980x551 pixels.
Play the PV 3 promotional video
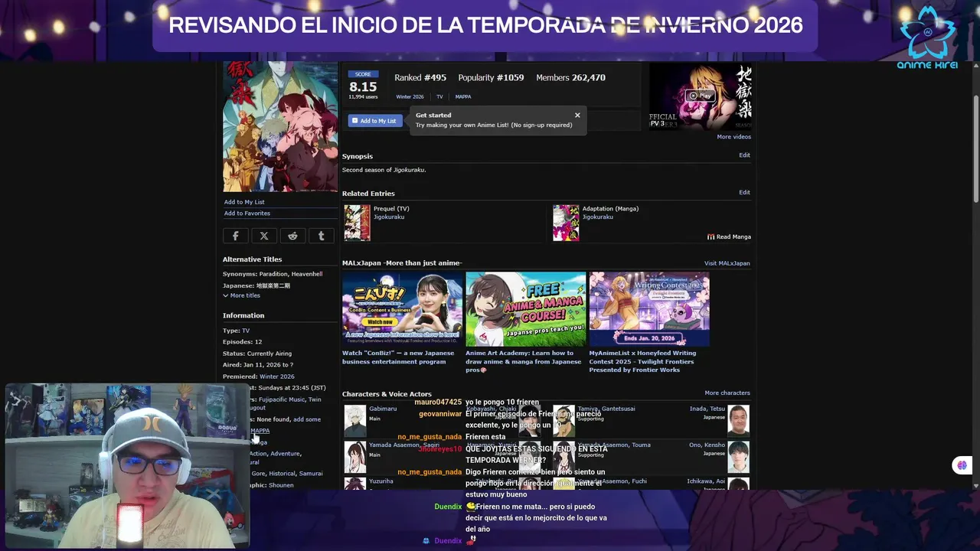[x=700, y=96]
